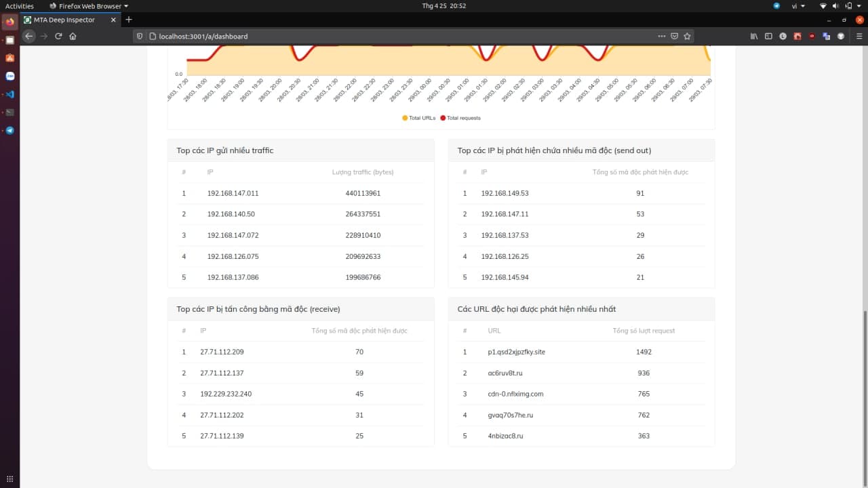Open Terminal from the dock
The image size is (868, 488).
click(9, 113)
